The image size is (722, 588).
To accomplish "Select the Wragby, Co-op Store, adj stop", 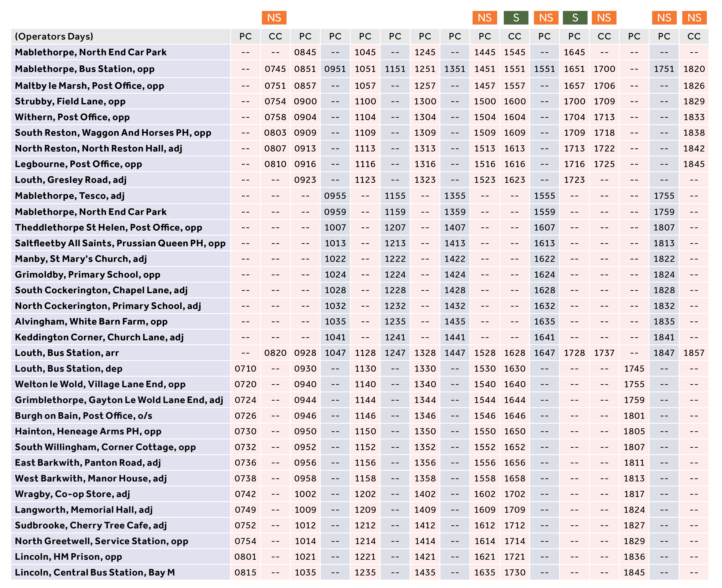I will click(72, 494).
